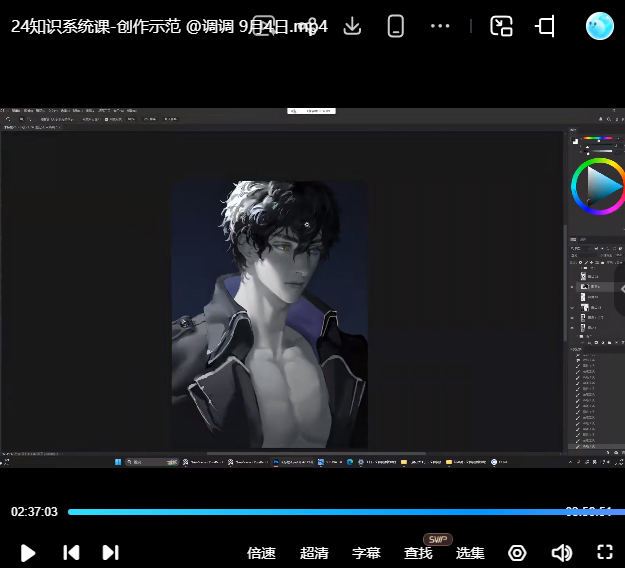Click the crop screen capture icon
625x568 pixels.
coord(545,26)
